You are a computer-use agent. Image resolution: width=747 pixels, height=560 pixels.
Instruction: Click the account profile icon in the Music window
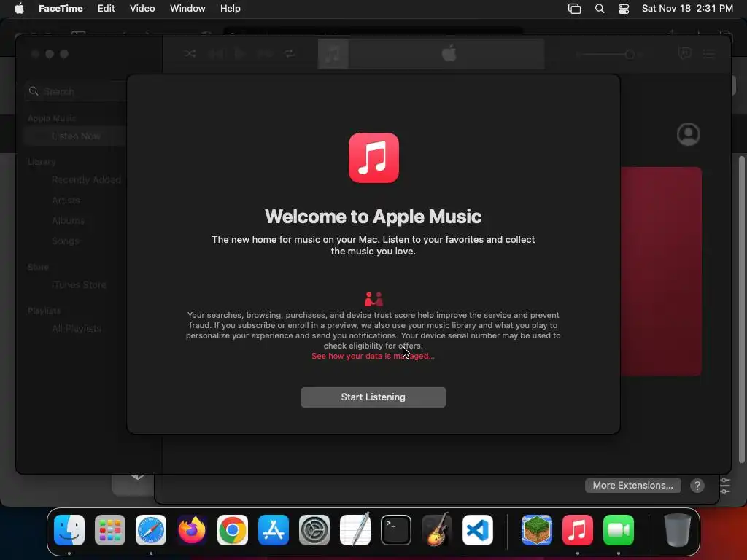click(x=689, y=134)
